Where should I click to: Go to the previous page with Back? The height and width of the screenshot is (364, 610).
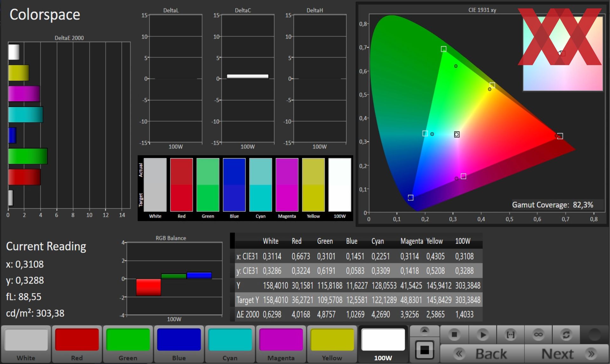(482, 354)
